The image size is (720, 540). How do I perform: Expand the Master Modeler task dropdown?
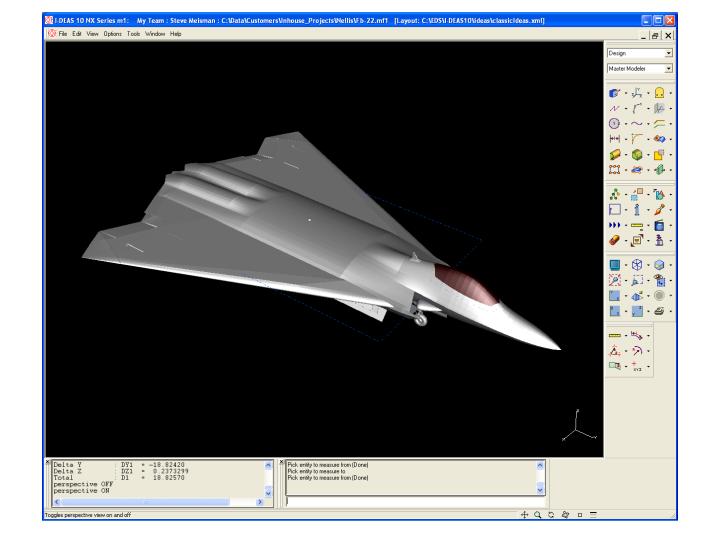pyautogui.click(x=669, y=68)
